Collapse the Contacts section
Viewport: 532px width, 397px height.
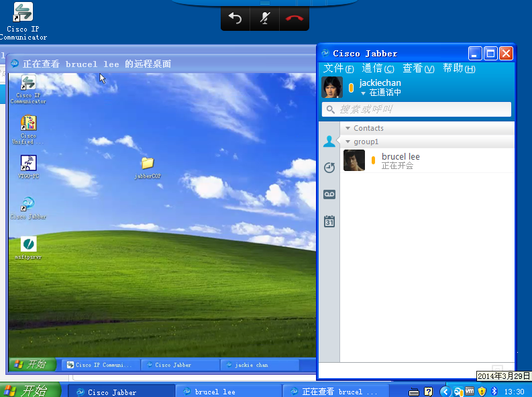348,128
